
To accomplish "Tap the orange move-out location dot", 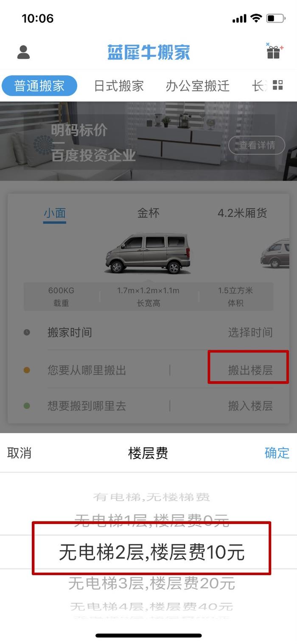I will click(27, 370).
